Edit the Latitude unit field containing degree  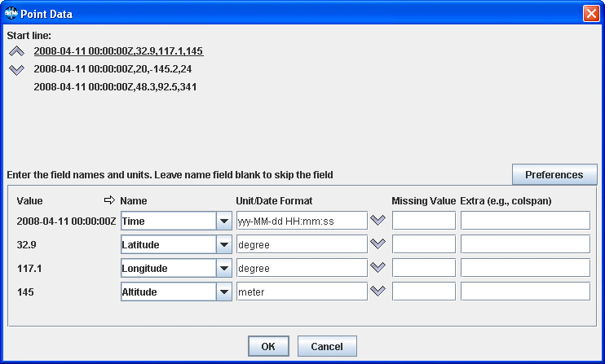pos(302,244)
